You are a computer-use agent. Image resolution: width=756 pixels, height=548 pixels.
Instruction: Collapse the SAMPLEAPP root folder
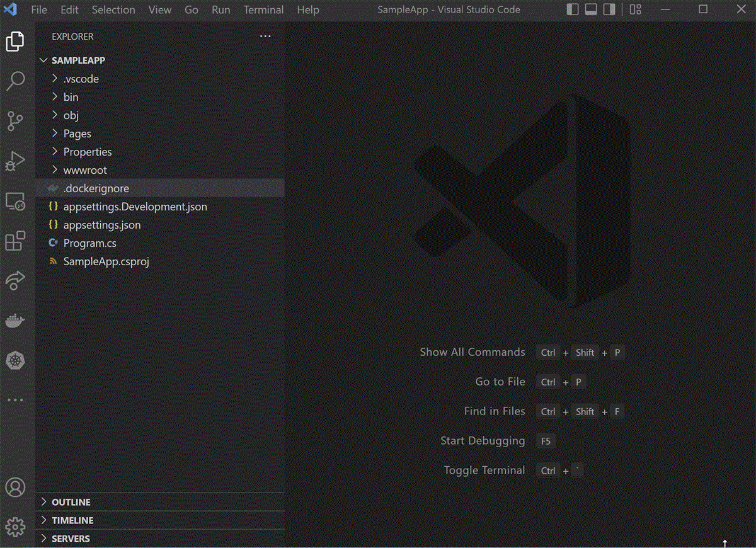coord(159,60)
